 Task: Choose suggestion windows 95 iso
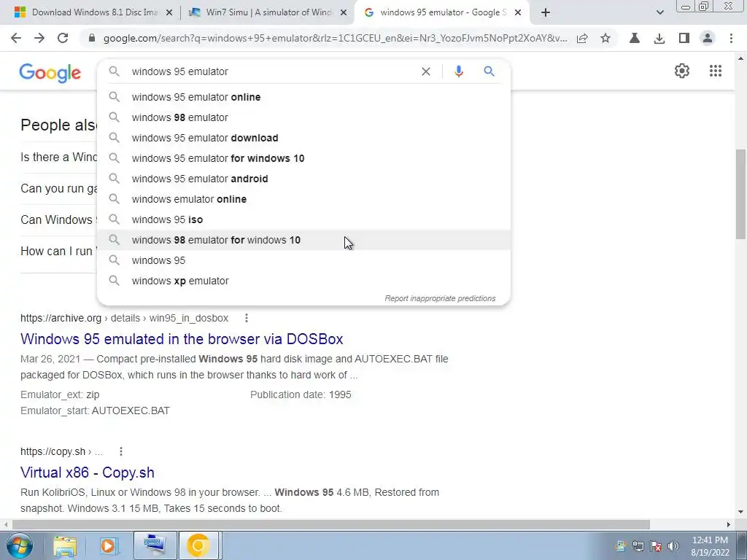coord(304,220)
